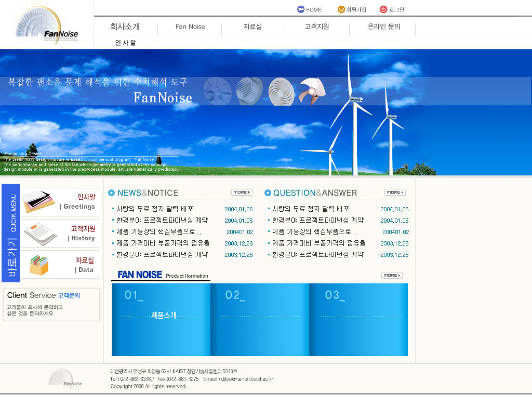Select the 03 product panel
The height and width of the screenshot is (396, 532).
click(358, 319)
